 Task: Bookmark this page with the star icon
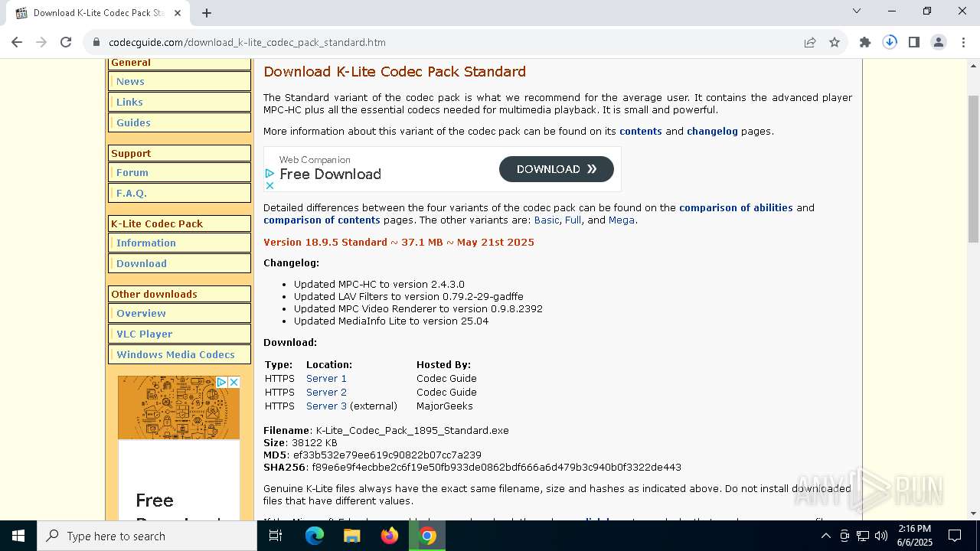point(835,42)
